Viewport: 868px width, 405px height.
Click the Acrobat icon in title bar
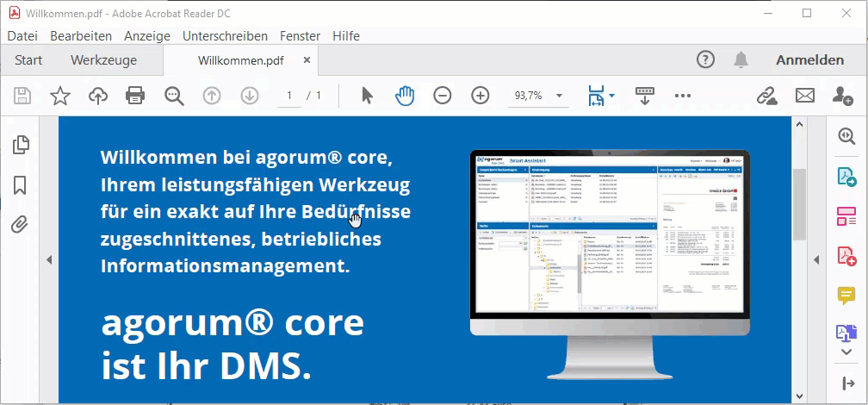coord(15,13)
